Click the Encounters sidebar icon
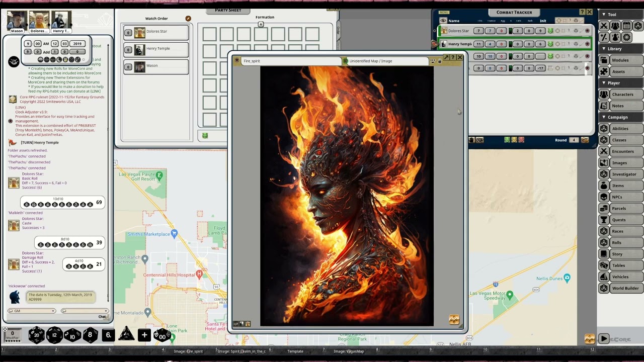This screenshot has height=362, width=644. pos(604,151)
